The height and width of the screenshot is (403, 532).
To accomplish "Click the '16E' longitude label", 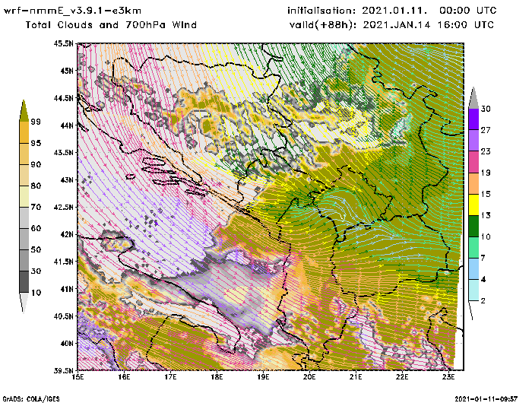I will [124, 377].
